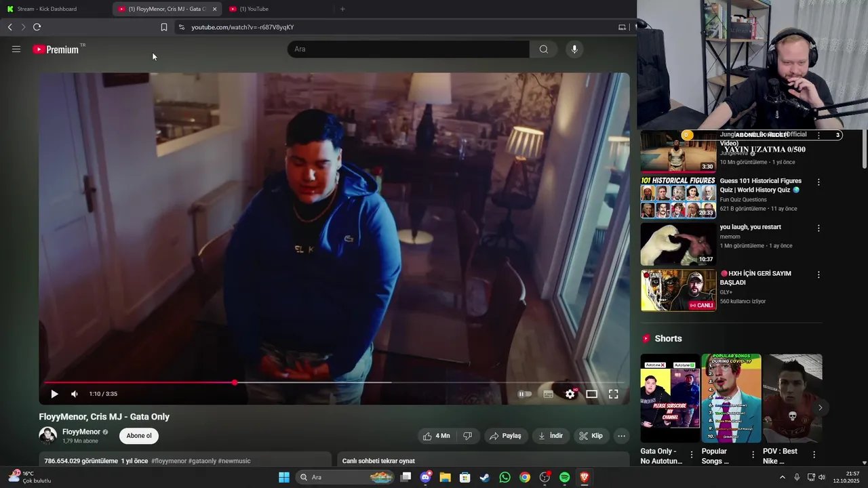Open Spotify from taskbar
Viewport: 868px width, 488px height.
click(x=564, y=477)
